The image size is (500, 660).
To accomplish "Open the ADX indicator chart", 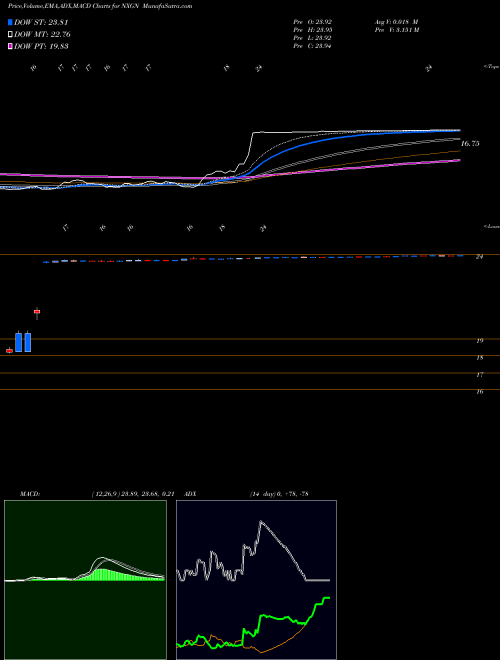I will [256, 580].
